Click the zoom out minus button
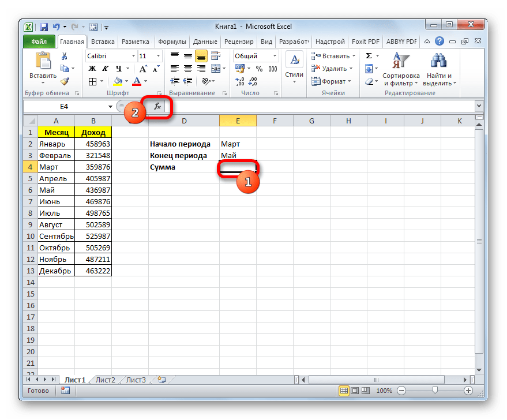Image resolution: width=507 pixels, height=420 pixels. tap(401, 391)
